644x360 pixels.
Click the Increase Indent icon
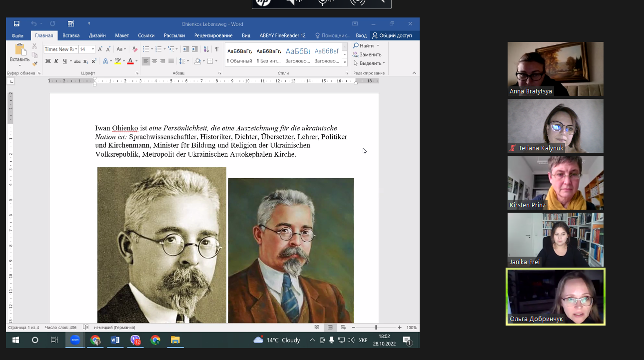click(x=195, y=49)
